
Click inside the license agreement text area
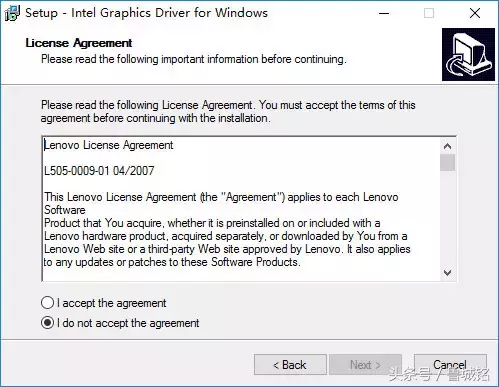pyautogui.click(x=241, y=209)
